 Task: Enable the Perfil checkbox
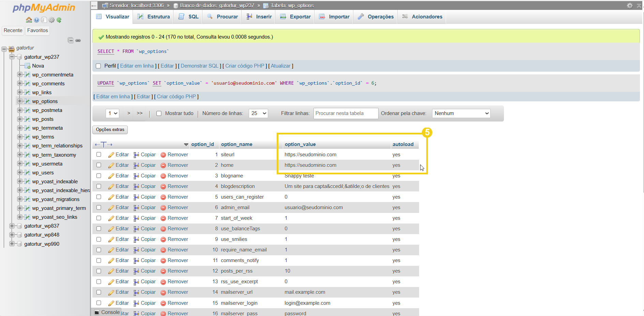[x=98, y=66]
